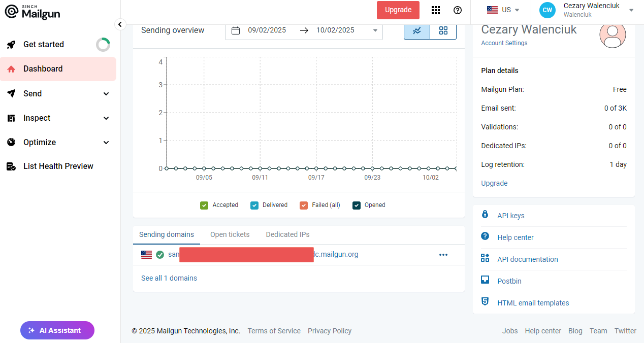Expand the Inspect menu chevron

(106, 118)
